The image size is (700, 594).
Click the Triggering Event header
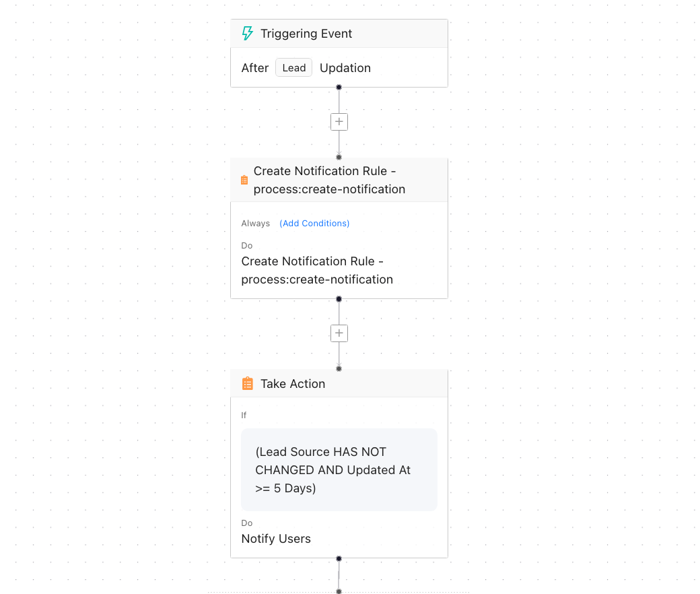tap(306, 33)
